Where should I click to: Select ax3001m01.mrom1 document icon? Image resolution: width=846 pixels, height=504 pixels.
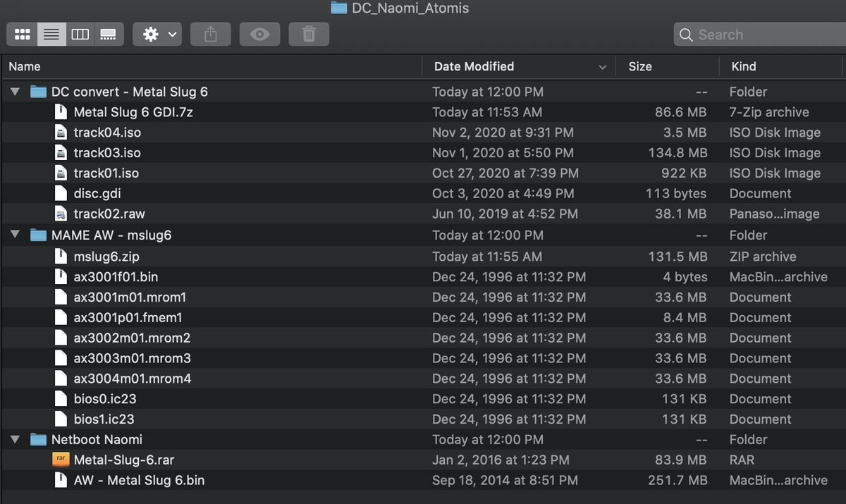(x=61, y=297)
